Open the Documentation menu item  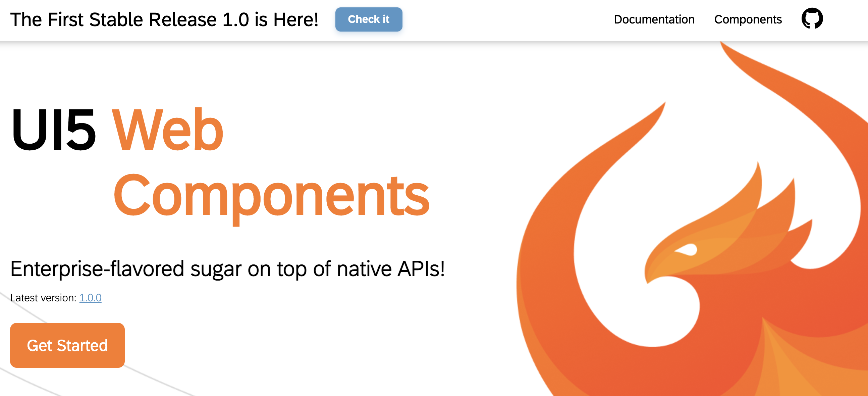tap(654, 19)
